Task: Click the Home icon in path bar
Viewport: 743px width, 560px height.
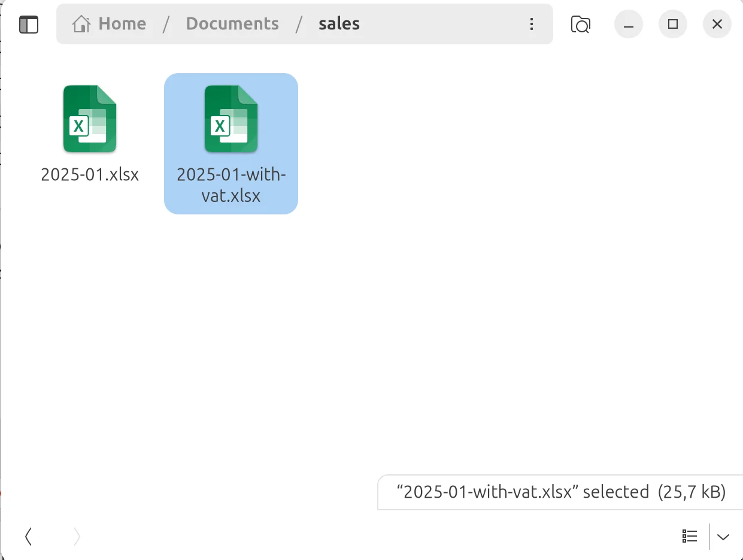Action: click(81, 24)
